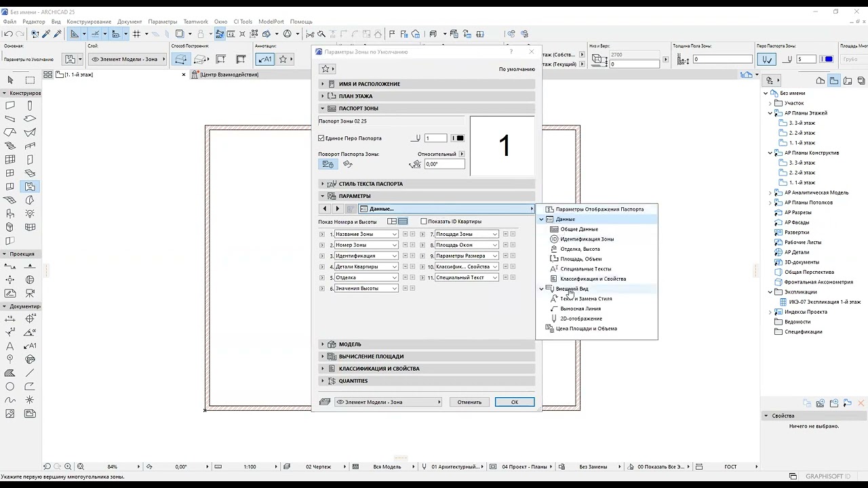Toggle row marker left of 5. Отделка

tap(322, 277)
